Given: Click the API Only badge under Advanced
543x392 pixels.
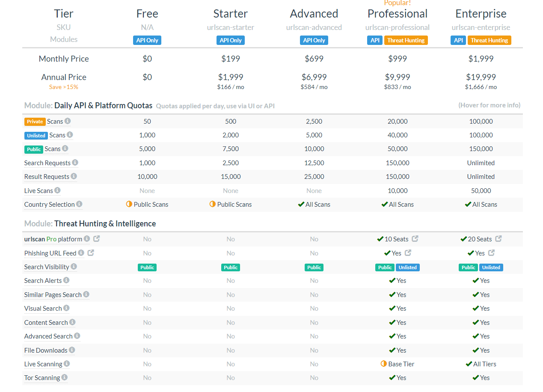Looking at the screenshot, I should 314,40.
